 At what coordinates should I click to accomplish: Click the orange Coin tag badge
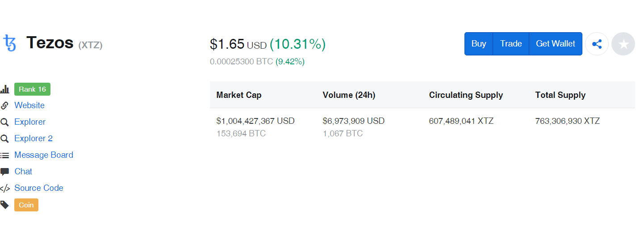26,205
